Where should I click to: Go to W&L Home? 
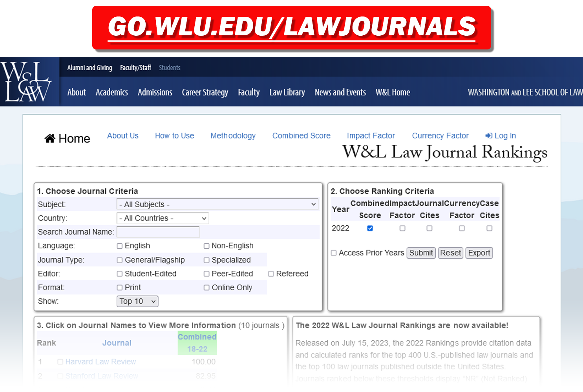(393, 92)
